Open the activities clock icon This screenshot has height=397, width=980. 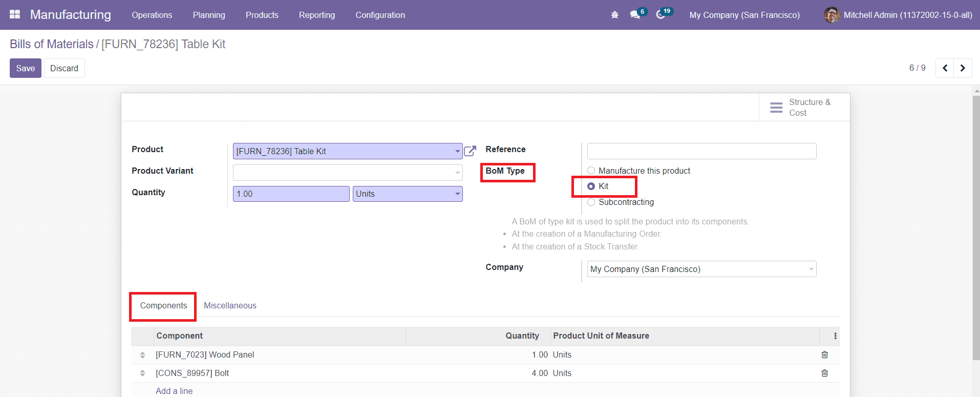[661, 15]
